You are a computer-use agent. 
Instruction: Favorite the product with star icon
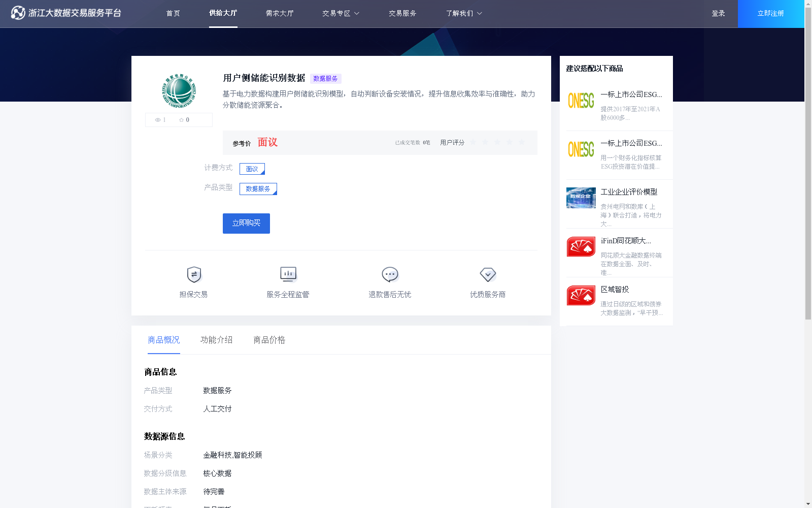181,120
